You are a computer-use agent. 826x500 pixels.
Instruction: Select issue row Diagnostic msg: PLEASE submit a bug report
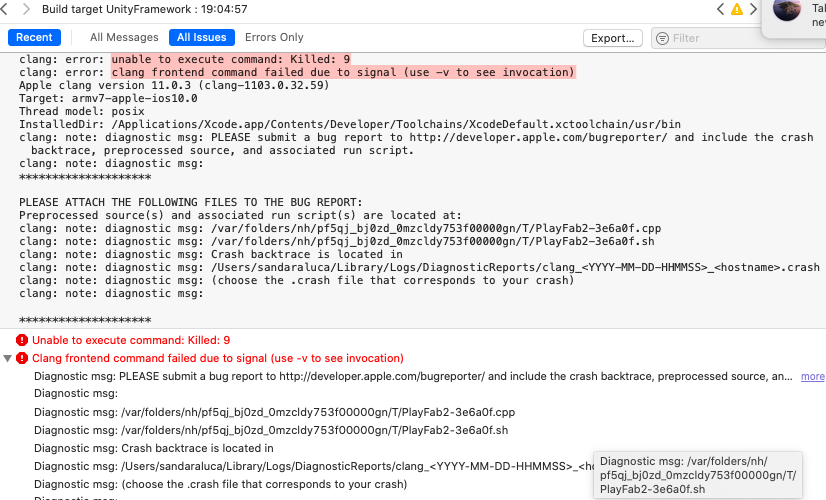(413, 376)
